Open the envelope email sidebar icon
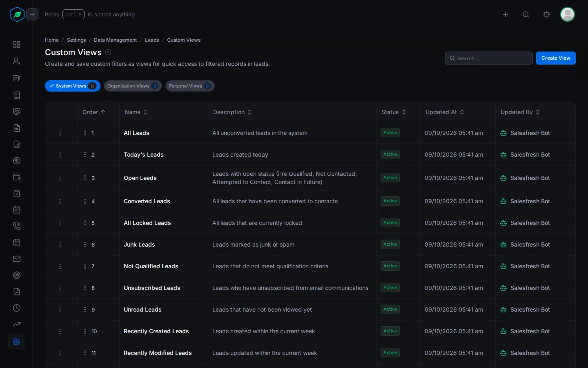This screenshot has width=588, height=368. tap(17, 259)
